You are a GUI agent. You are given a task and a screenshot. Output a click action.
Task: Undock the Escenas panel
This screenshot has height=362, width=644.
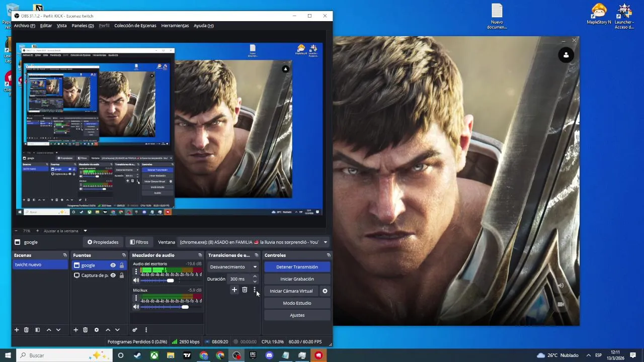(x=65, y=255)
